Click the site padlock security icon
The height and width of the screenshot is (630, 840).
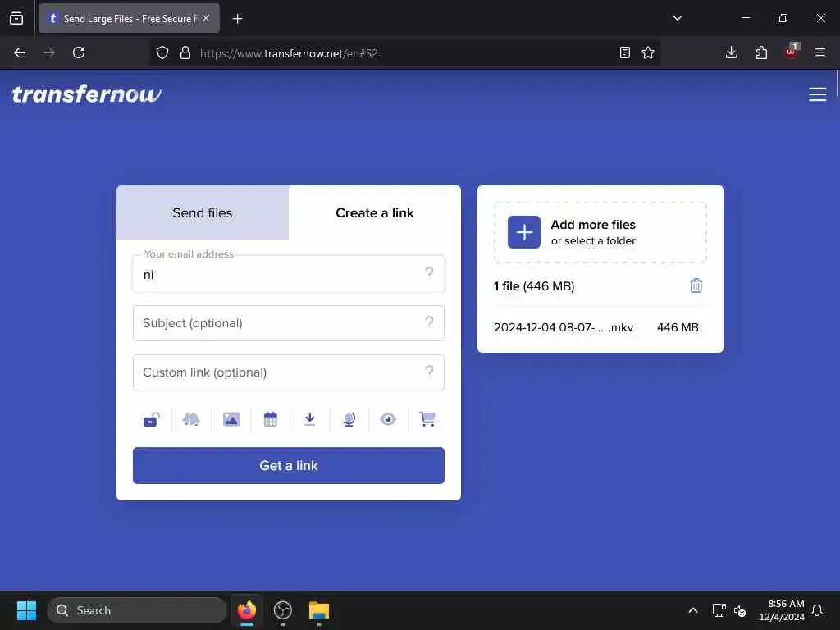[185, 52]
